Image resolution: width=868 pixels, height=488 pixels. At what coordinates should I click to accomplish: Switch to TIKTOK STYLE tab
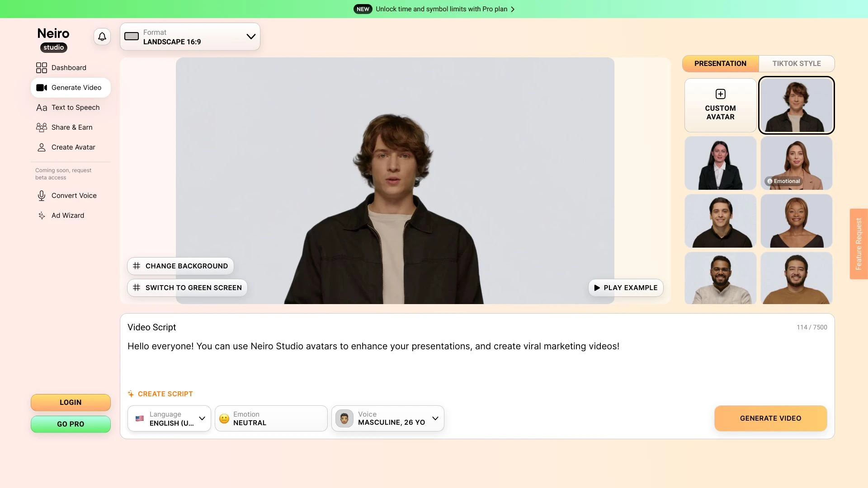point(797,63)
